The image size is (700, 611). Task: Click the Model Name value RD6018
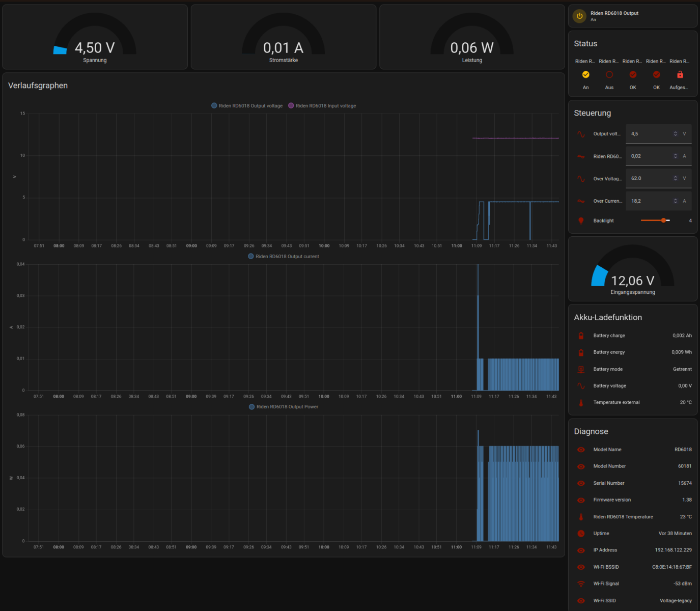pos(683,450)
